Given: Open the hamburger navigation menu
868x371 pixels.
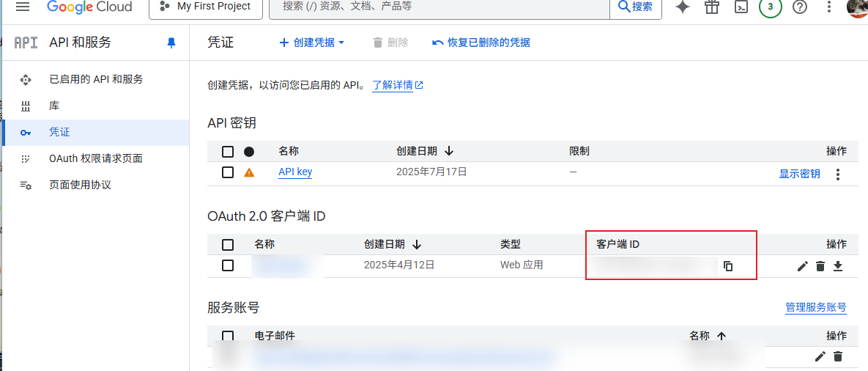Looking at the screenshot, I should click(23, 7).
